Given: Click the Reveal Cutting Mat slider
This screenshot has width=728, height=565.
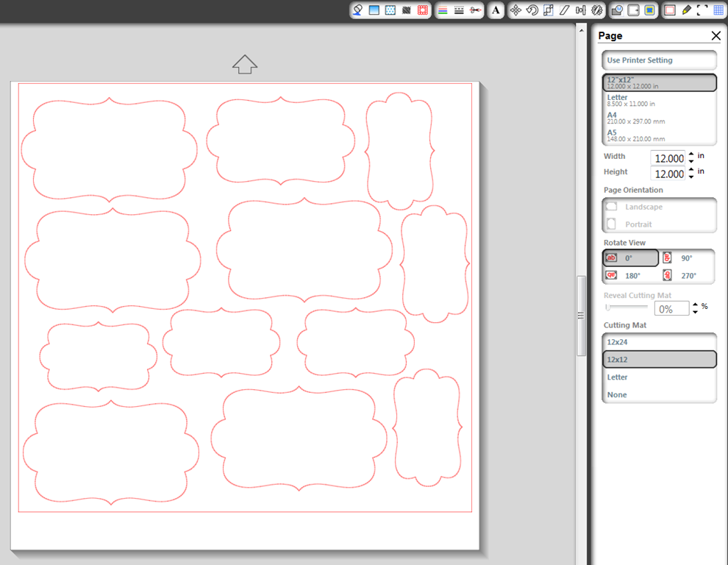Looking at the screenshot, I should click(x=627, y=307).
